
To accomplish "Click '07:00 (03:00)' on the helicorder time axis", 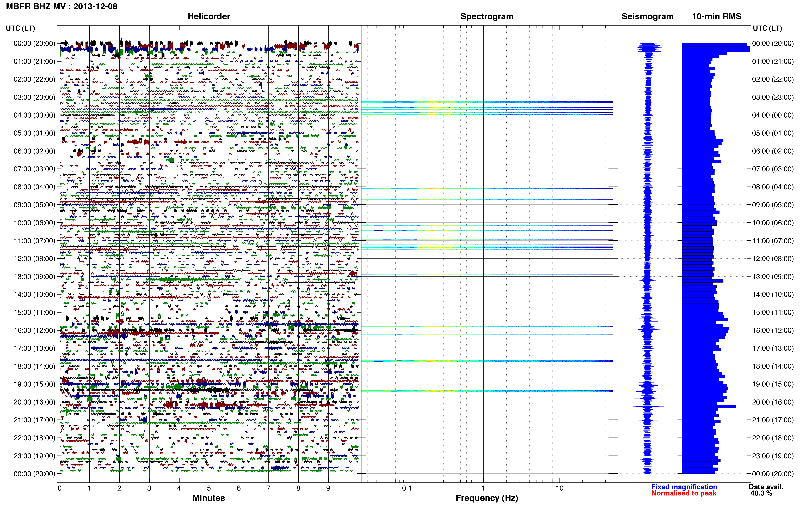I will click(x=34, y=169).
